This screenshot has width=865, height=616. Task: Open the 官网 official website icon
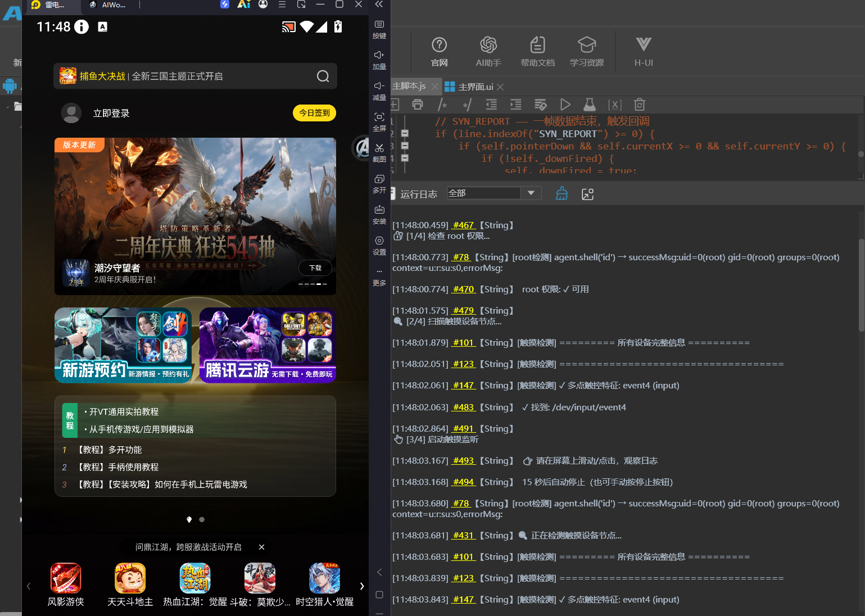(x=439, y=51)
